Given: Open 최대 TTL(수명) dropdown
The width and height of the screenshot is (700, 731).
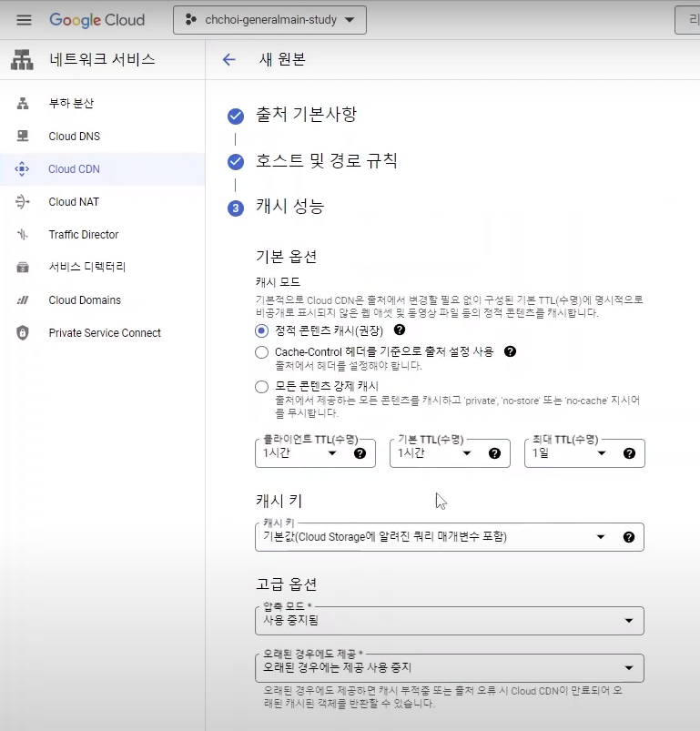Looking at the screenshot, I should [x=584, y=453].
